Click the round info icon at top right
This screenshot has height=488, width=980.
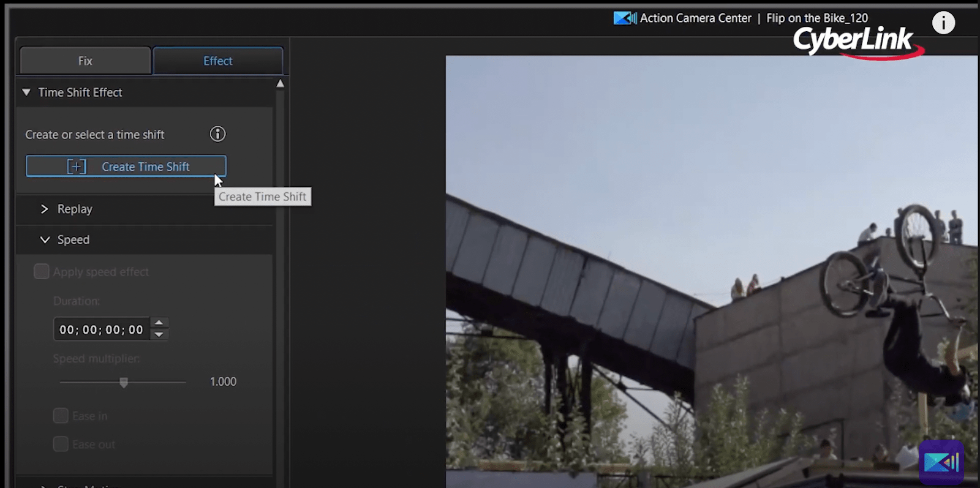(x=943, y=23)
